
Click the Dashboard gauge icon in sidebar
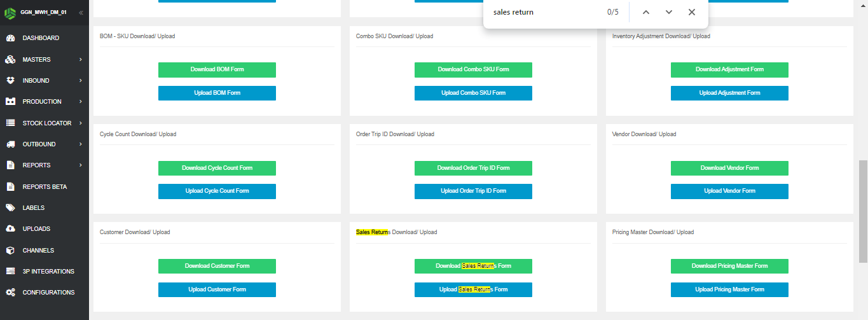pos(10,38)
